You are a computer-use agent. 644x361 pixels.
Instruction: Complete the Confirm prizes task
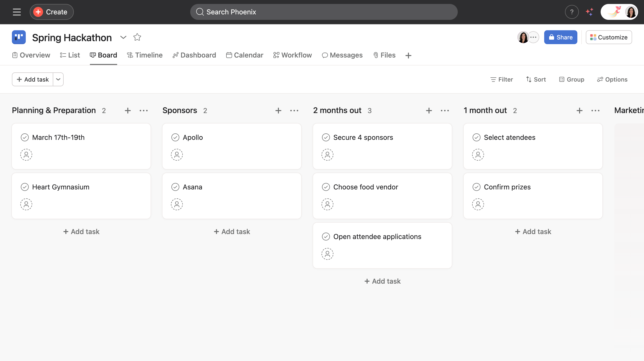point(477,187)
